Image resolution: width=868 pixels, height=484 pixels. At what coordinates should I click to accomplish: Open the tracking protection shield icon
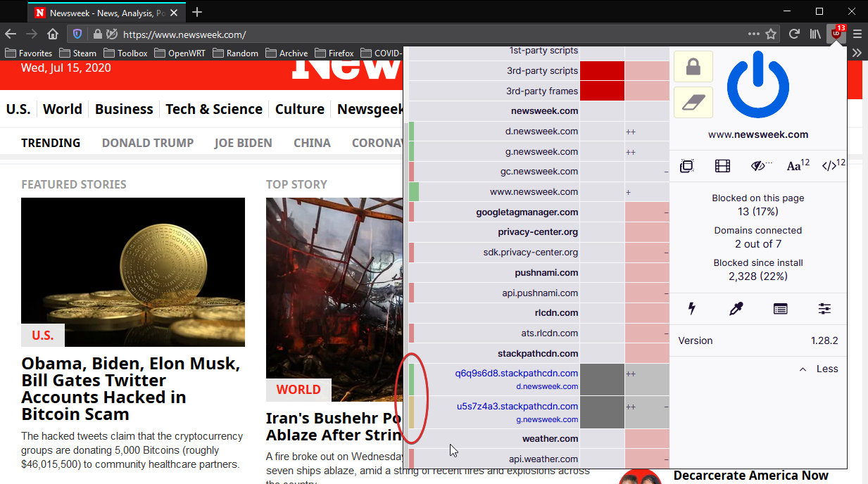click(78, 34)
